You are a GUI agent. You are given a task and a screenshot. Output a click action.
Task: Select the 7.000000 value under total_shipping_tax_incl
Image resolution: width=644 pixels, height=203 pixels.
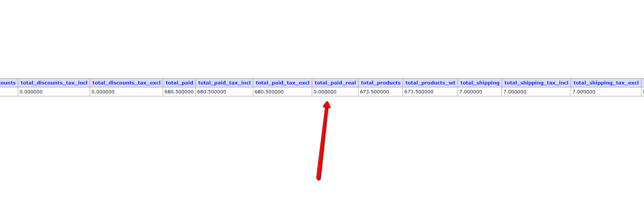pyautogui.click(x=515, y=92)
